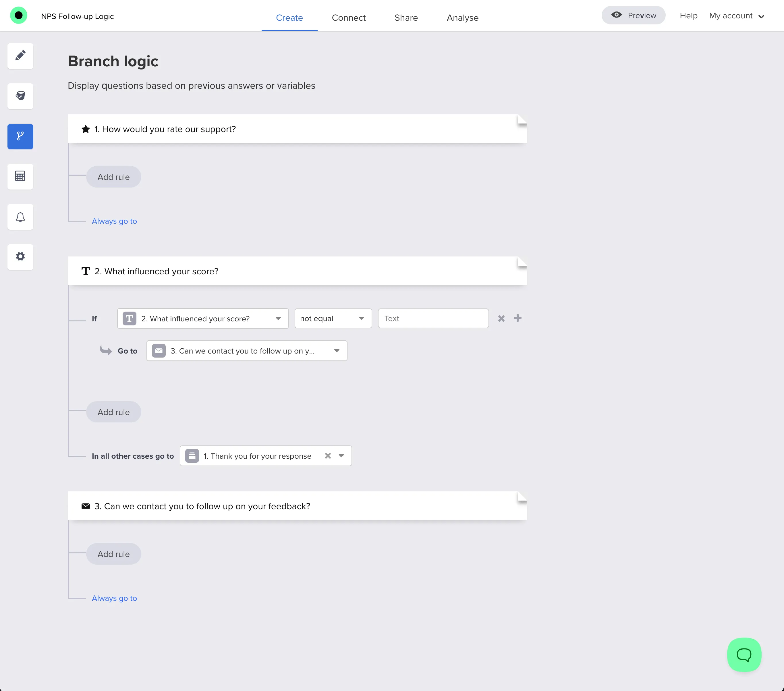Screen dimensions: 784x691
Task: Click the Preview button with eye icon
Action: [x=633, y=15]
